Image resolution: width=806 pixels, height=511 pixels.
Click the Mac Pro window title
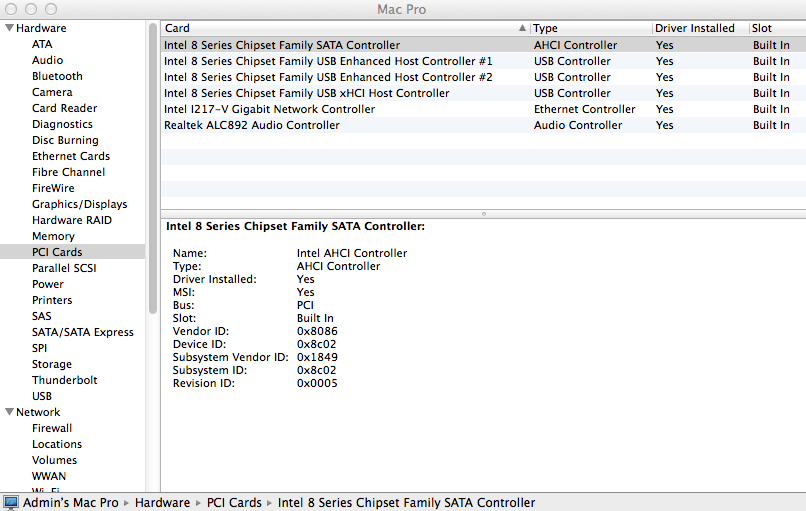click(401, 9)
